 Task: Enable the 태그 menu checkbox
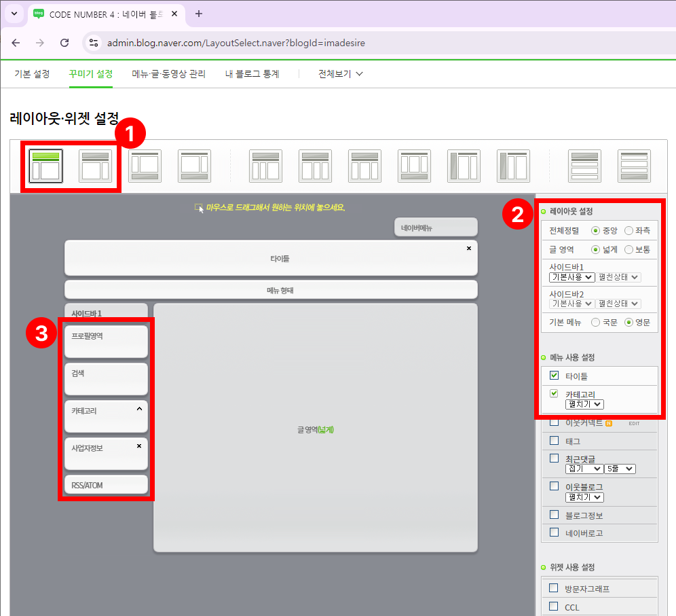coord(554,440)
